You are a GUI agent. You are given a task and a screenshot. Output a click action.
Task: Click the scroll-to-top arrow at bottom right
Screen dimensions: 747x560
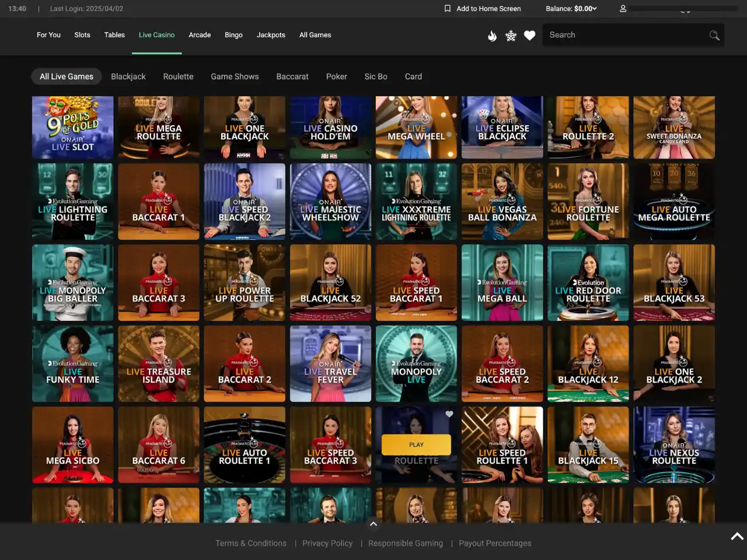click(736, 536)
